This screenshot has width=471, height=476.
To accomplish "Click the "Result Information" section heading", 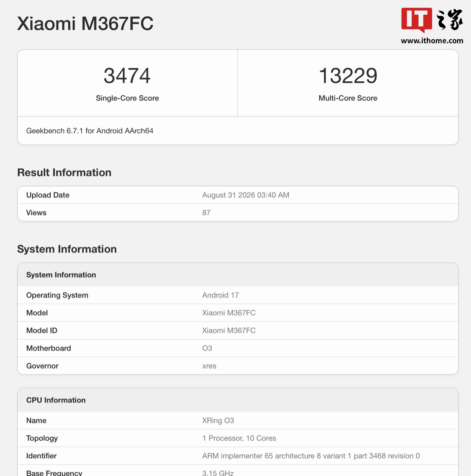I will (64, 173).
